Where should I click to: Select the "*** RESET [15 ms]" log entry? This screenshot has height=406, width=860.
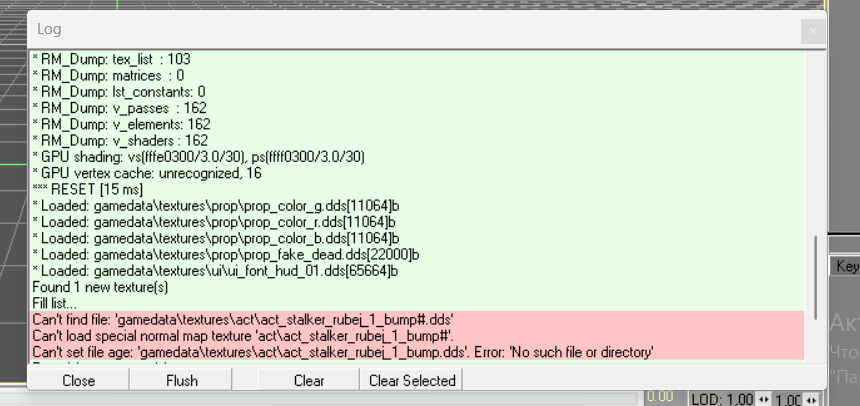416,190
